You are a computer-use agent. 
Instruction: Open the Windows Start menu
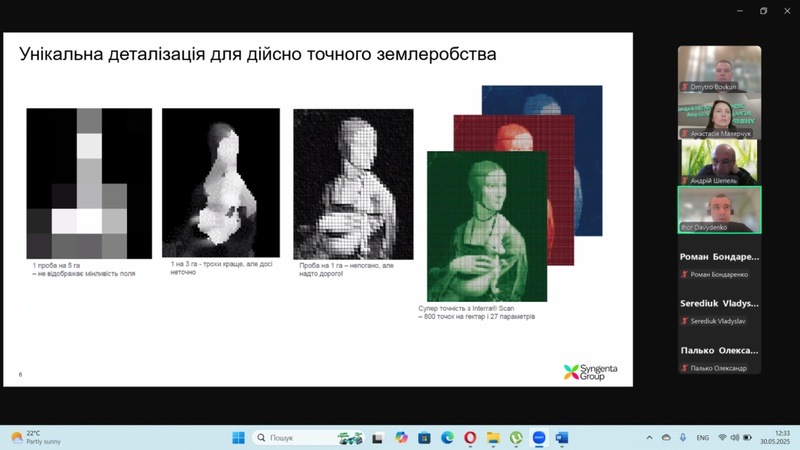coord(238,438)
